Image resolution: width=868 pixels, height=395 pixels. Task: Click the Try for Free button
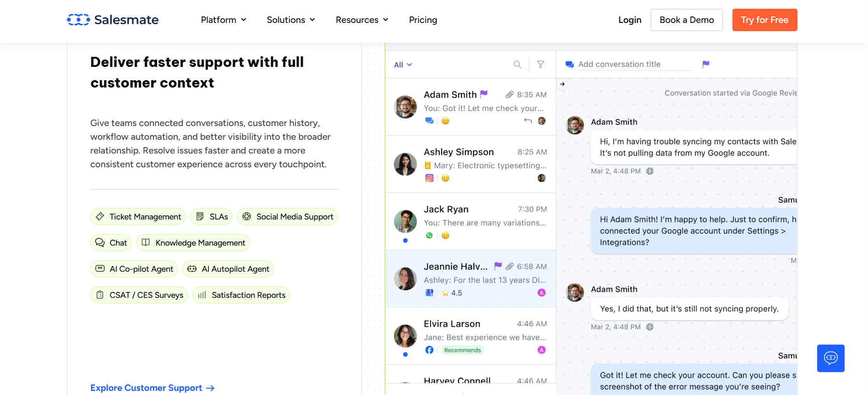coord(764,20)
